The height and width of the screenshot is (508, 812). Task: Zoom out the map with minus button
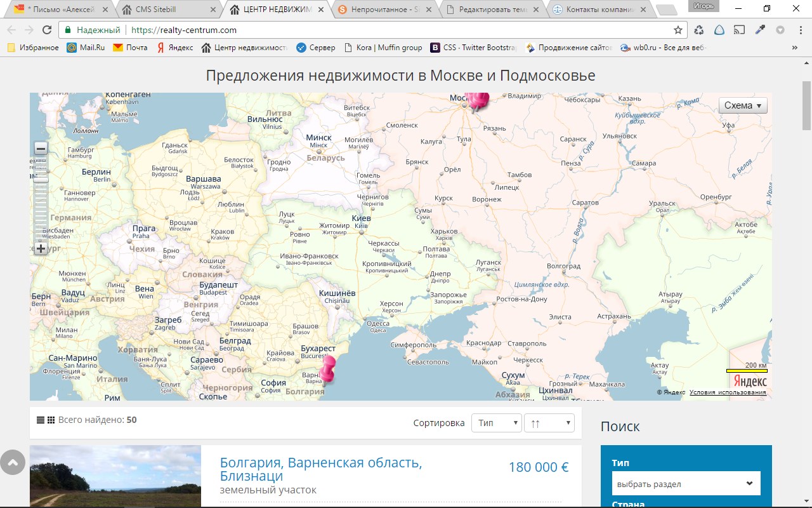pos(41,149)
